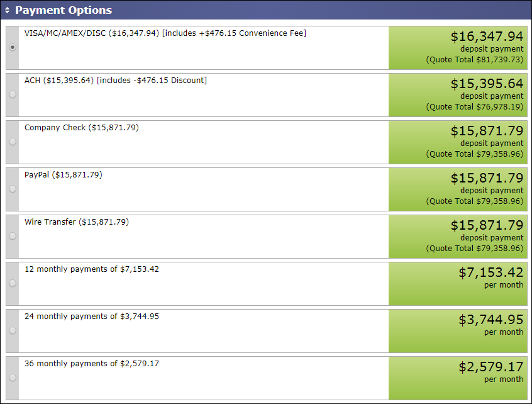Click the VISA/MC/AMEX/DISC convenience fee label
This screenshot has width=532, height=404.
tap(165, 33)
